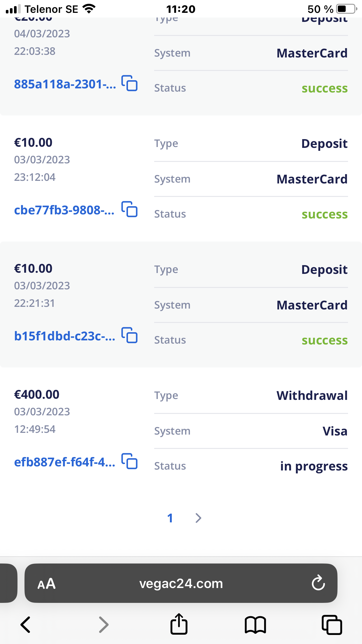Copy transaction ID efb887ef-f64f

pyautogui.click(x=129, y=461)
